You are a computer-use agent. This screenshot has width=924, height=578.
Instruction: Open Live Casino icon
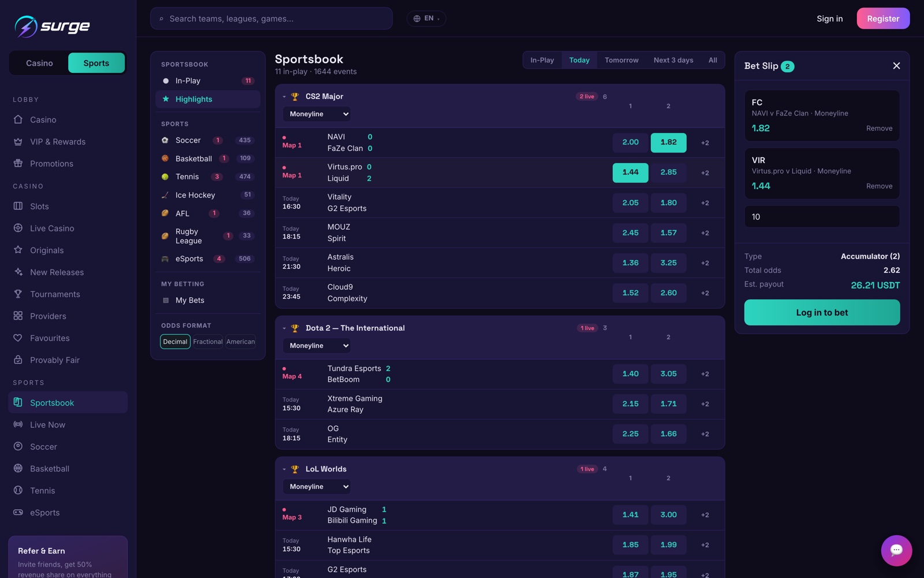pos(18,228)
